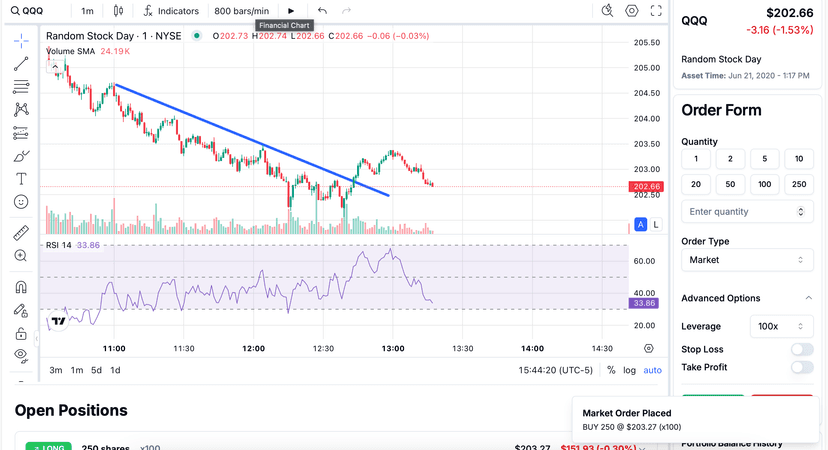Image resolution: width=828 pixels, height=450 pixels.
Task: Switch to the 5d date range
Action: point(96,370)
